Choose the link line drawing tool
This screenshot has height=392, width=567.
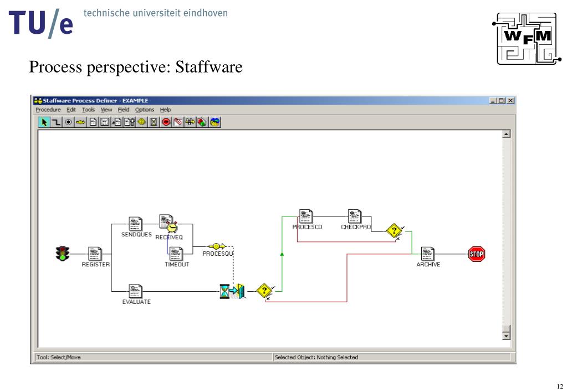(56, 122)
